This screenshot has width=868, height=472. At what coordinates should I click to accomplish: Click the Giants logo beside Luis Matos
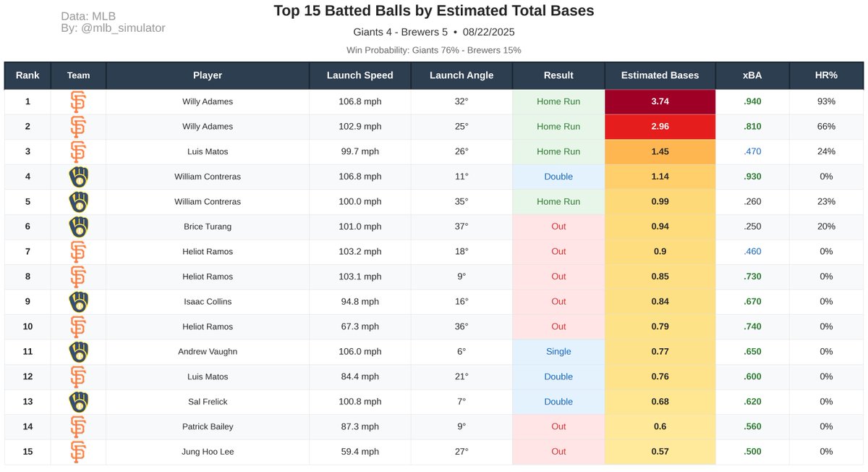tap(78, 151)
